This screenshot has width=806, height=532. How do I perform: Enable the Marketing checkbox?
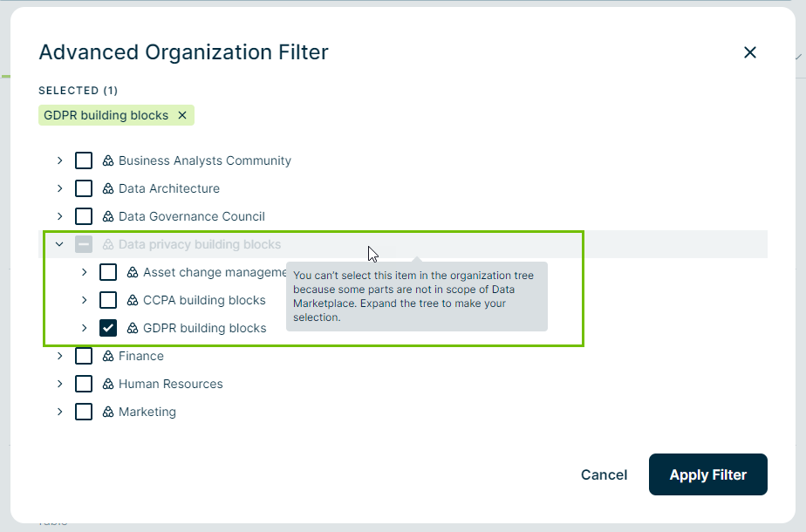coord(84,412)
